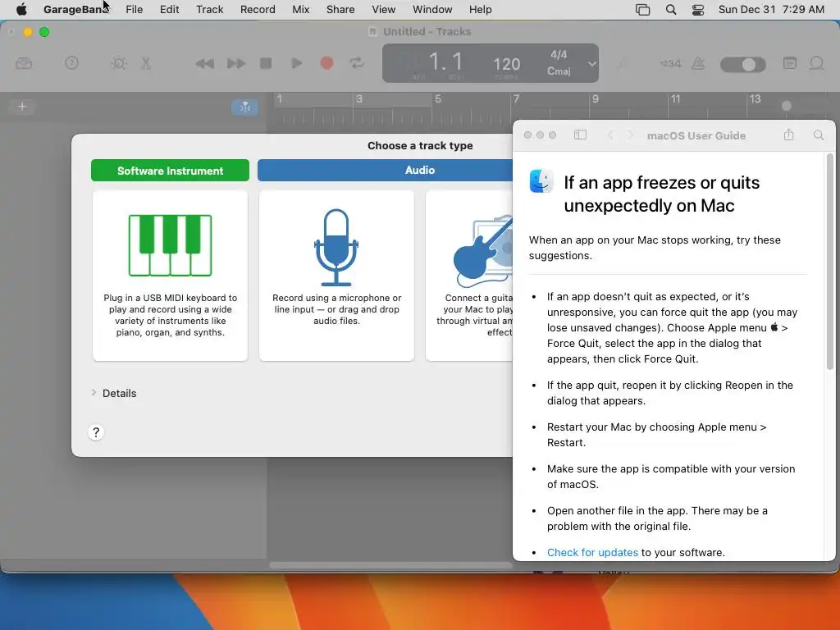Open the Window menu
The height and width of the screenshot is (630, 840).
pyautogui.click(x=432, y=9)
